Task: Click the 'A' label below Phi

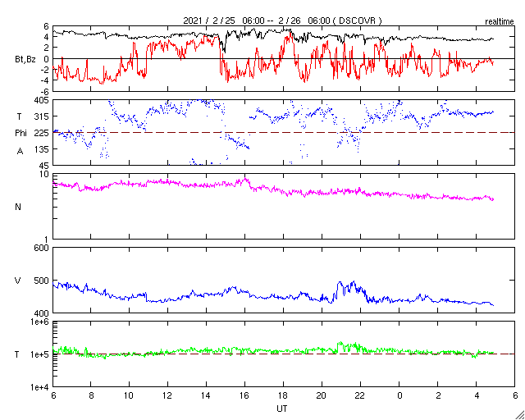Action: [x=20, y=152]
